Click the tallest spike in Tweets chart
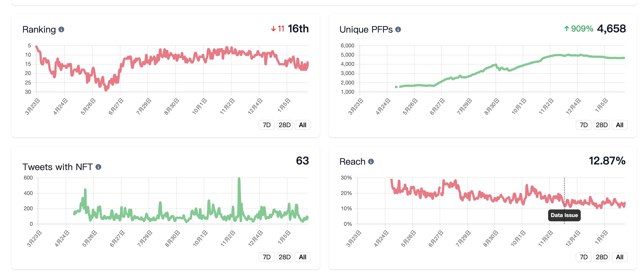Image resolution: width=644 pixels, height=275 pixels. pos(239,179)
